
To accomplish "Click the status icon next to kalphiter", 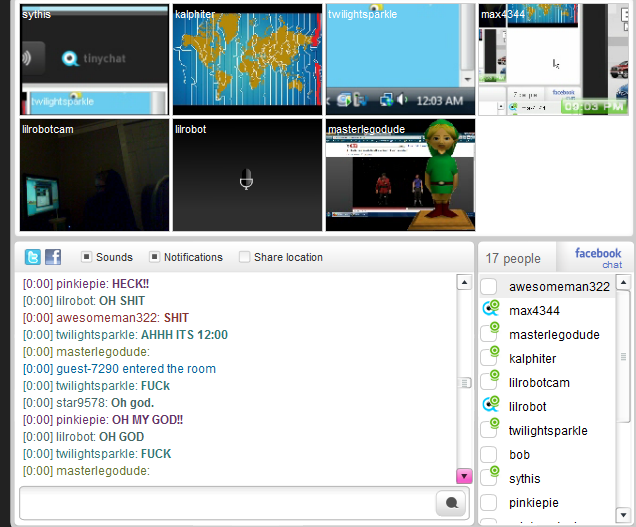I will point(490,358).
